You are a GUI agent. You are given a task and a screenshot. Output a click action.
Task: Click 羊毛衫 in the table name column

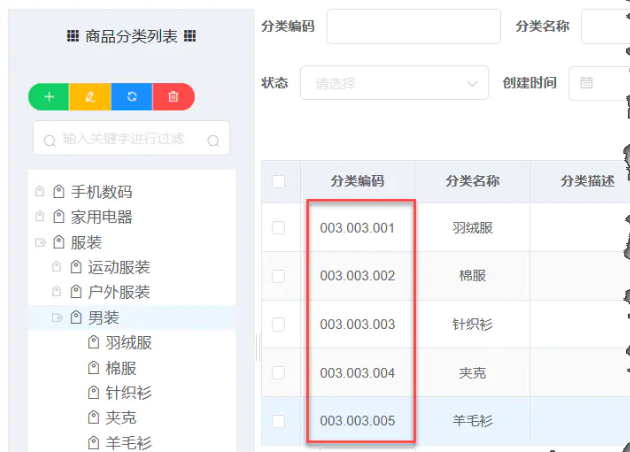pos(472,421)
